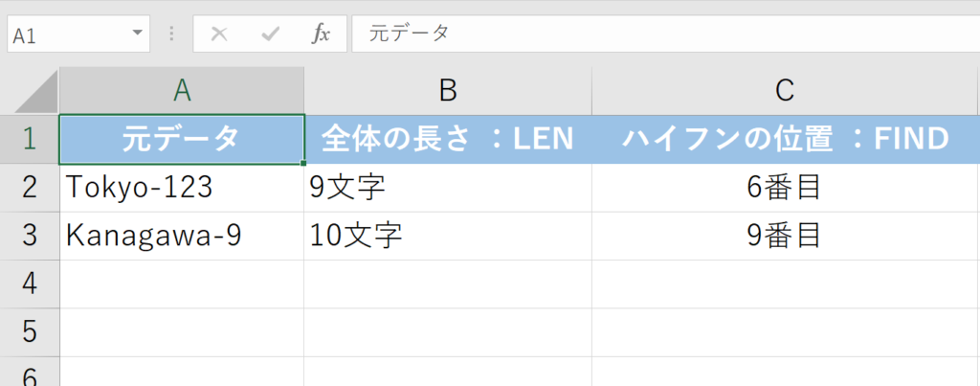This screenshot has height=386, width=980.
Task: Select column B header
Action: pos(448,90)
